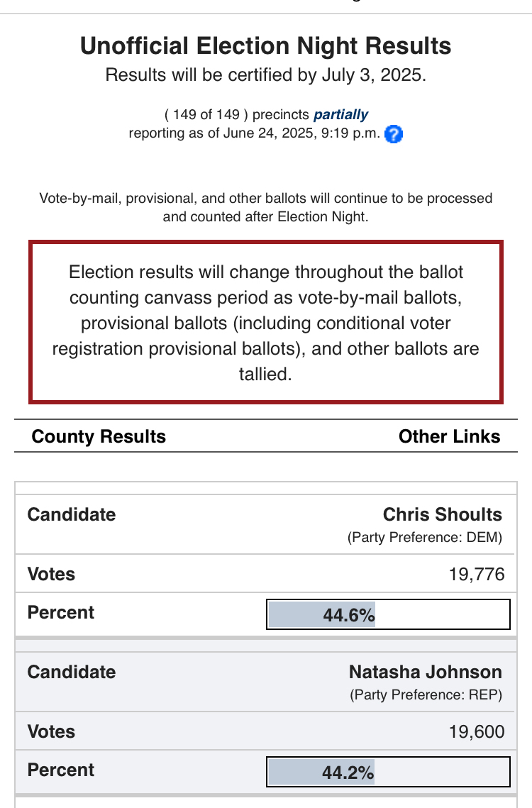
Task: Click the "Party Preference: REP" label
Action: tap(426, 695)
